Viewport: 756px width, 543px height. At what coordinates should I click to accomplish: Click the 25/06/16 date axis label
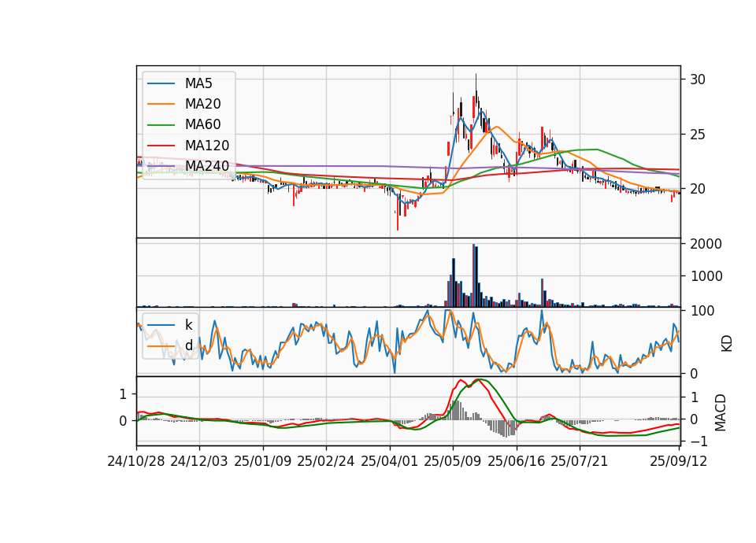pyautogui.click(x=516, y=461)
